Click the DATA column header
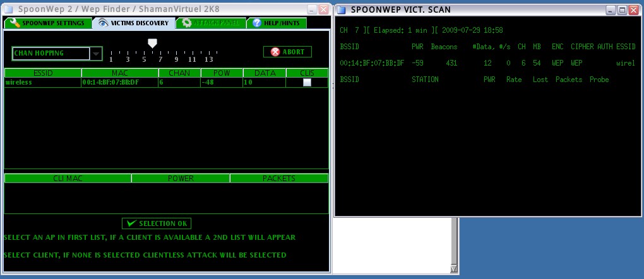The image size is (644, 279). (264, 73)
